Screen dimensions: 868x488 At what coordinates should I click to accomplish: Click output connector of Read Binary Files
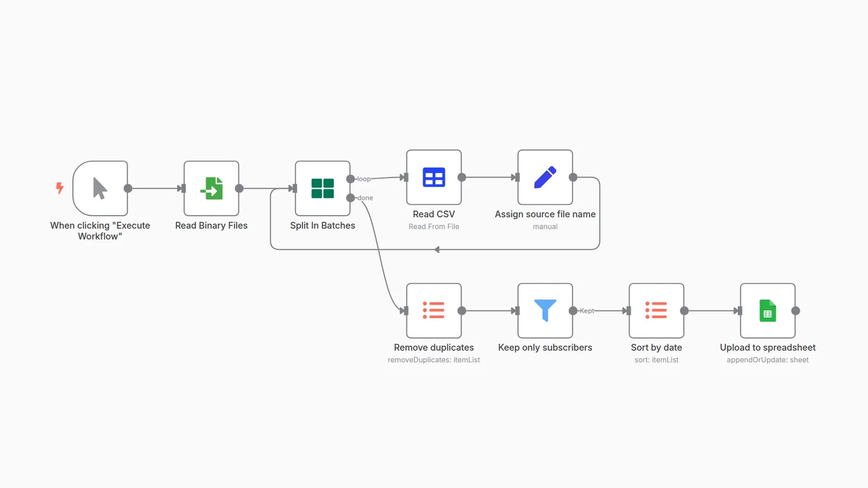[239, 188]
